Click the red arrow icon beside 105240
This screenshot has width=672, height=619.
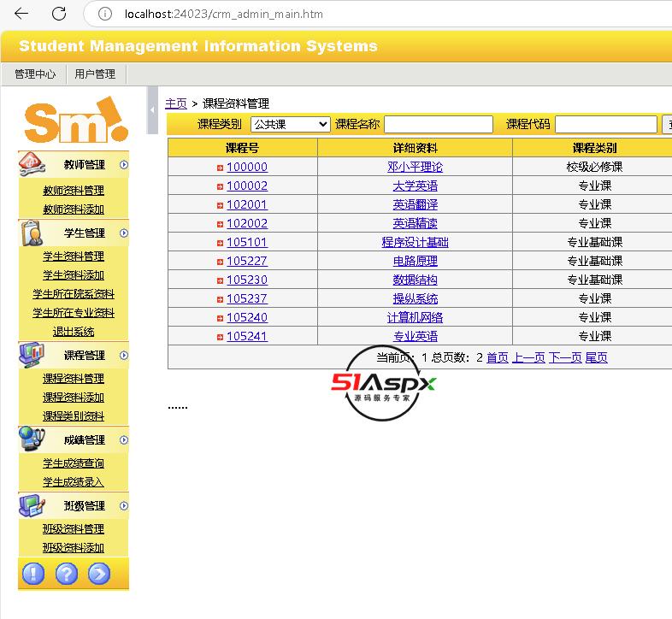[x=220, y=318]
